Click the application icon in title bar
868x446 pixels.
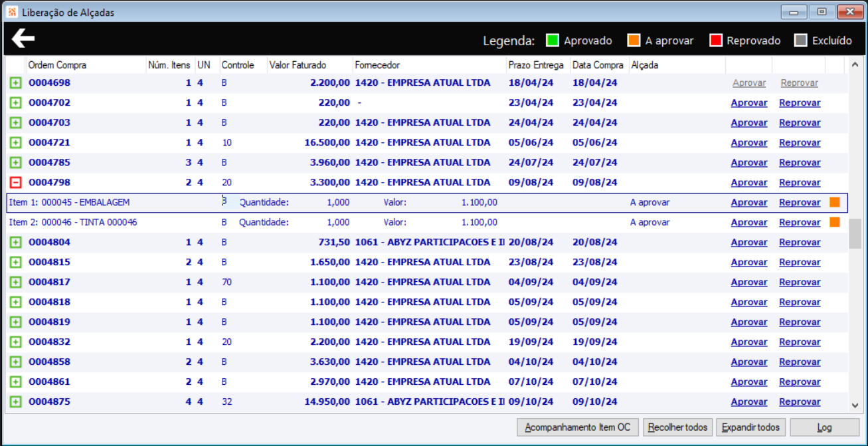pos(12,12)
